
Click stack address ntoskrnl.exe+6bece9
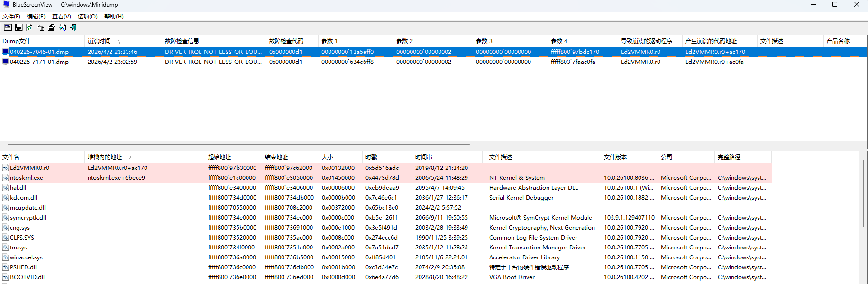[117, 178]
